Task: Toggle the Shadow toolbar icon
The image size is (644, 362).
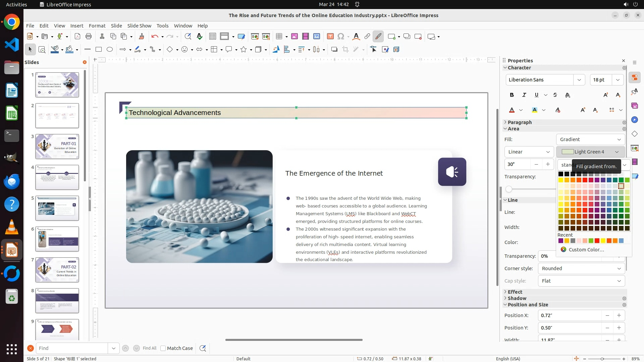Action: click(x=334, y=50)
